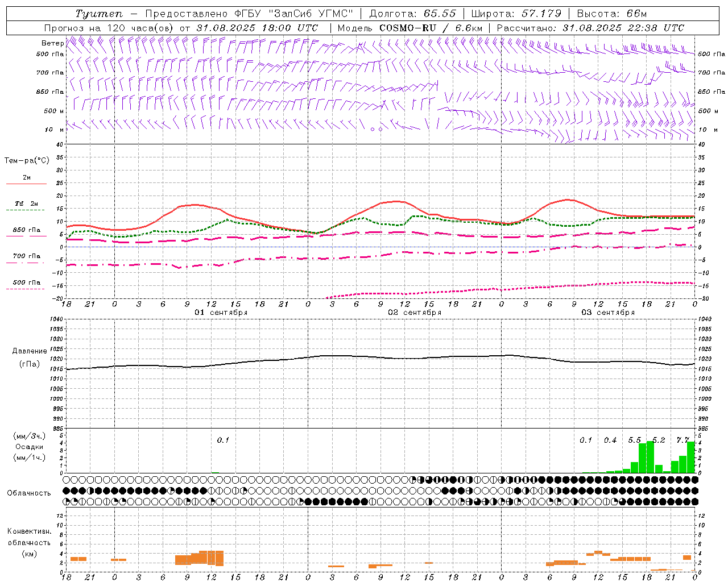Click the 'Конвективн.' convective cloud label
The image size is (728, 582).
[29, 532]
